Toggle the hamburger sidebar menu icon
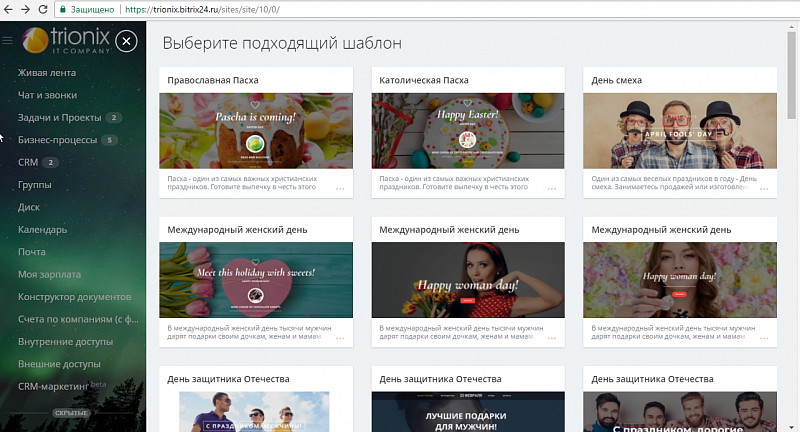The image size is (800, 432). (x=7, y=40)
